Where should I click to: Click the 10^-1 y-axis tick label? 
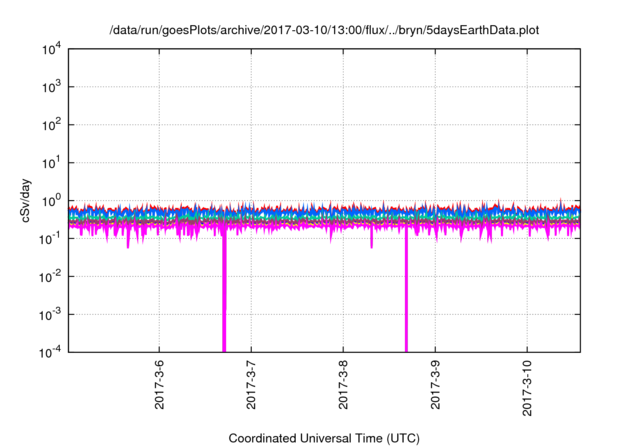50,239
